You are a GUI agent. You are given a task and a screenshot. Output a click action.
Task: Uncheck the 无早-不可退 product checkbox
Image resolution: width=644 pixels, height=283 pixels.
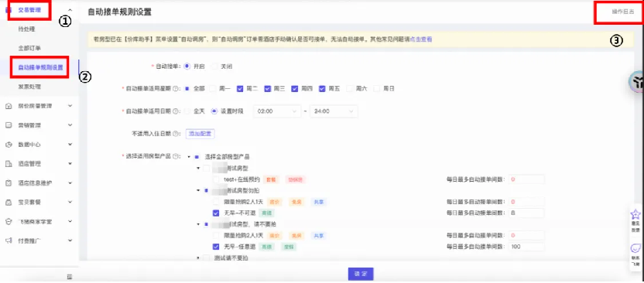coord(216,213)
